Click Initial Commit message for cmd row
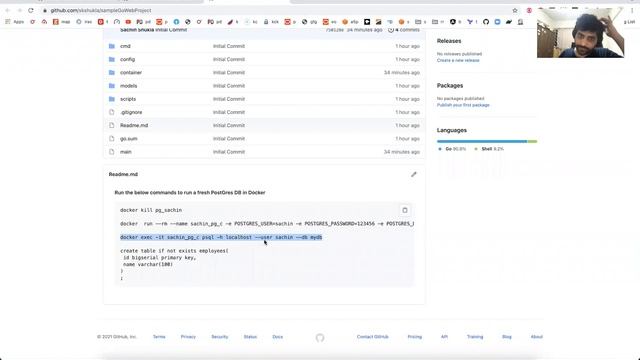Image resolution: width=640 pixels, height=360 pixels. click(229, 46)
